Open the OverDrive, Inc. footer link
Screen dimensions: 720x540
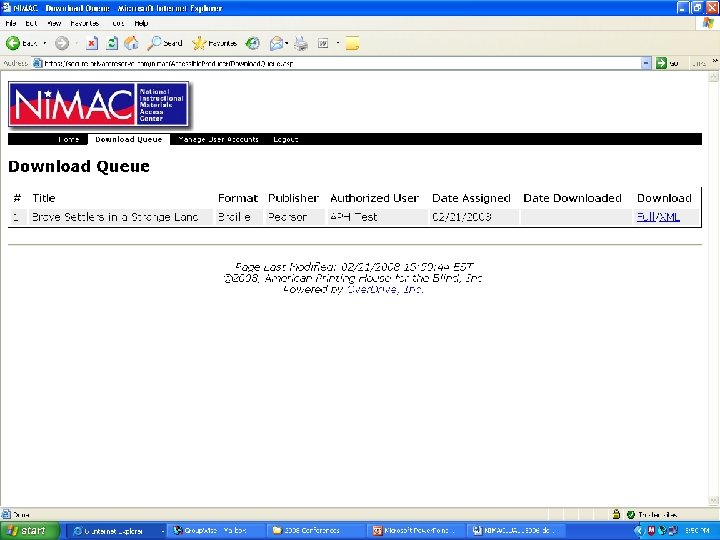385,289
